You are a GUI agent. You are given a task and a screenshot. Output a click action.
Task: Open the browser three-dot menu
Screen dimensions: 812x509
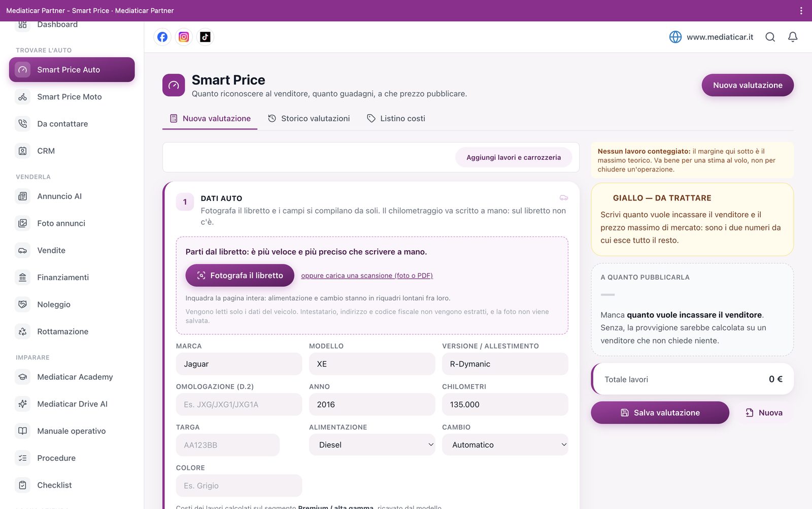[801, 11]
